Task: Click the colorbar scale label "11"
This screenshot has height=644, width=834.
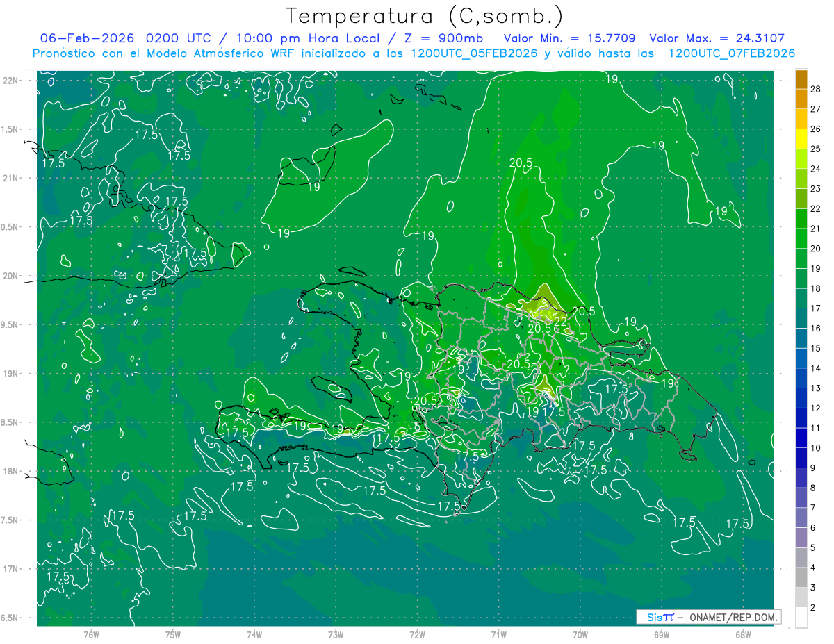Action: (815, 428)
